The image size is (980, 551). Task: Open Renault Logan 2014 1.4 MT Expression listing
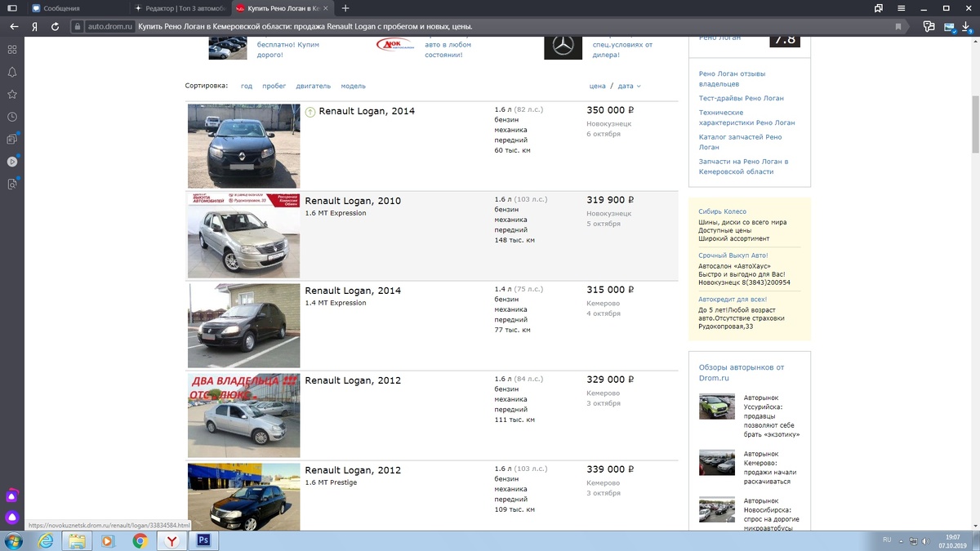pyautogui.click(x=353, y=291)
